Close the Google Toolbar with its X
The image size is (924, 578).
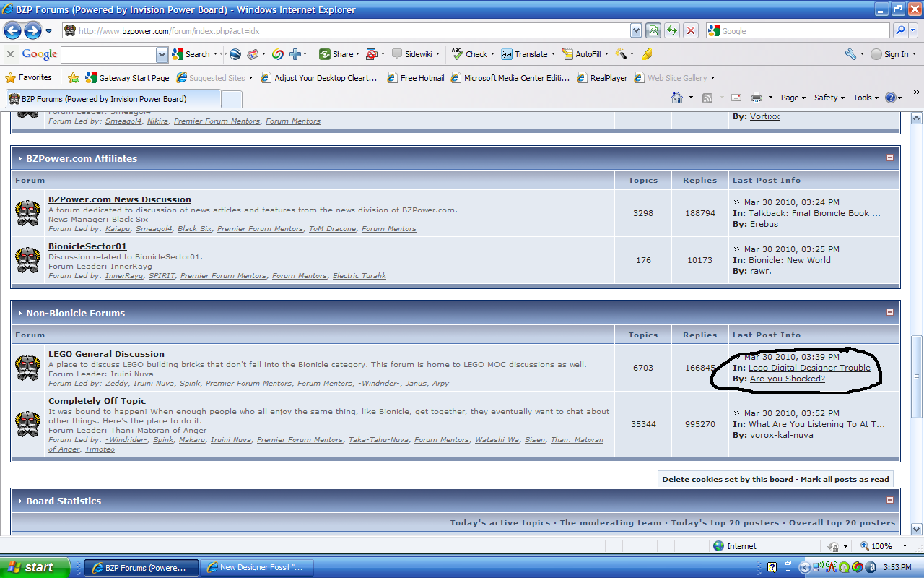click(10, 54)
